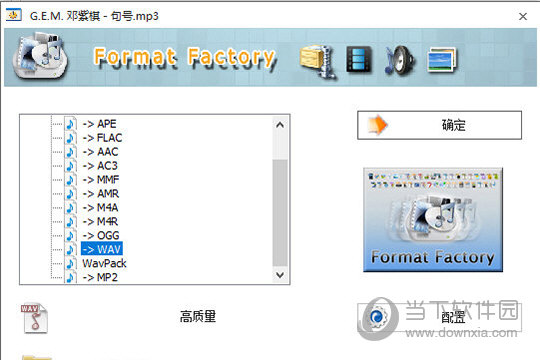540x360 pixels.
Task: Select the -> FLAC format entry
Action: click(102, 138)
